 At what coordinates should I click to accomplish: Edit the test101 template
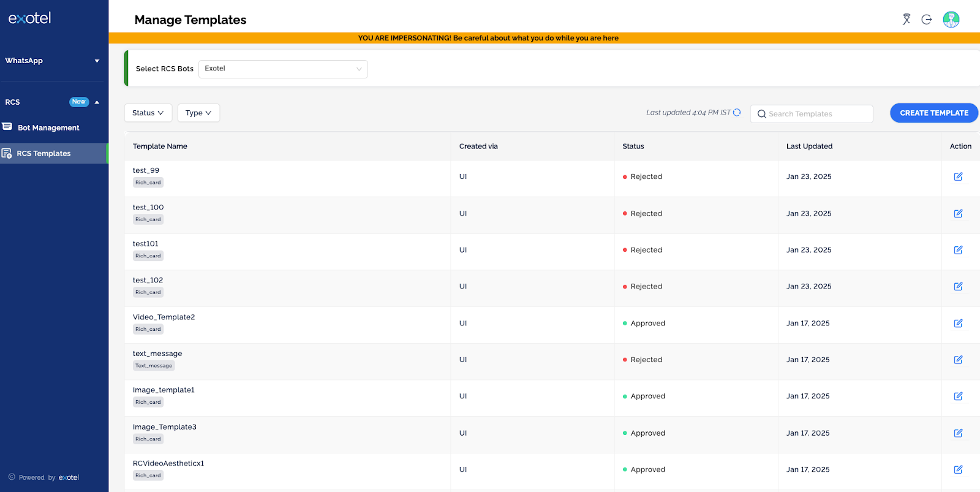pyautogui.click(x=958, y=250)
